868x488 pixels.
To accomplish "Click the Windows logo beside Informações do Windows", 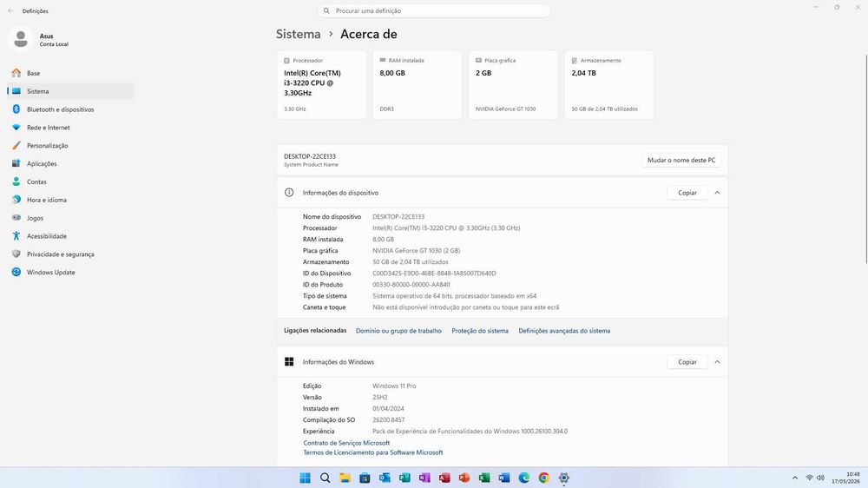I will point(289,362).
